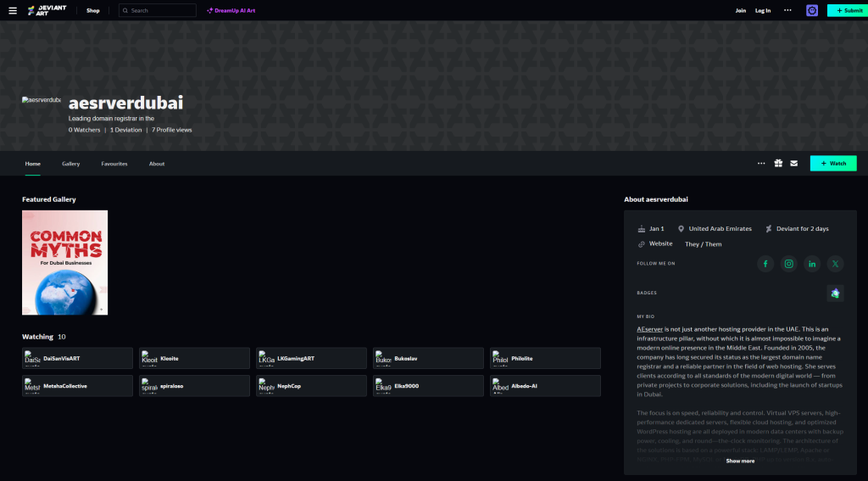Open the DaiSanVisART username
The image size is (868, 481).
[x=61, y=359]
